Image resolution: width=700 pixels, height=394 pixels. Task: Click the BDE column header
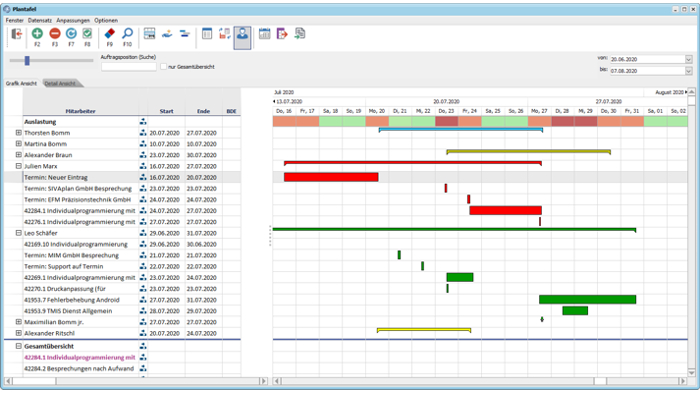pyautogui.click(x=231, y=111)
